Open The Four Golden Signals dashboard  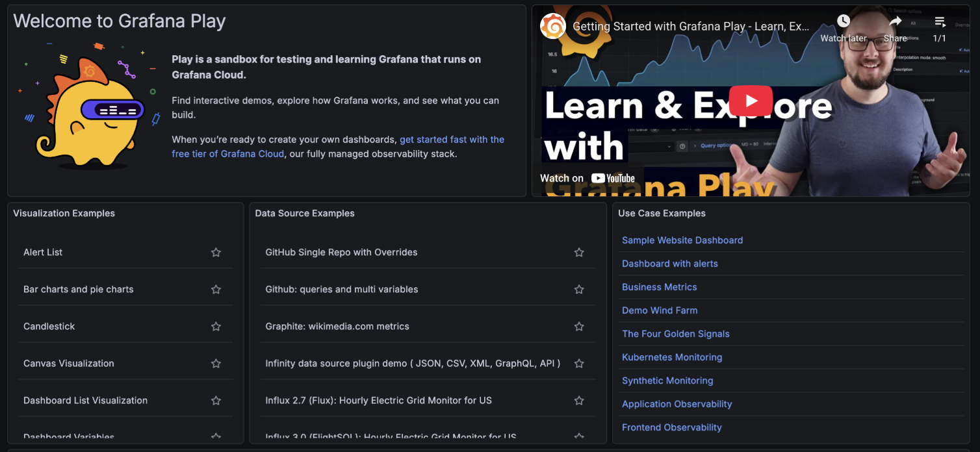(x=676, y=333)
